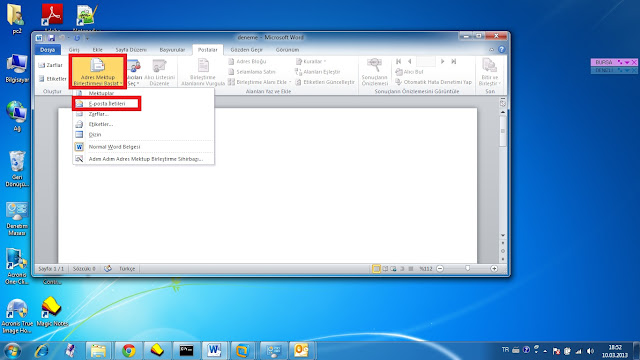The image size is (640, 360).
Task: Open the Alıcıları Seç dropdown
Action: (134, 73)
